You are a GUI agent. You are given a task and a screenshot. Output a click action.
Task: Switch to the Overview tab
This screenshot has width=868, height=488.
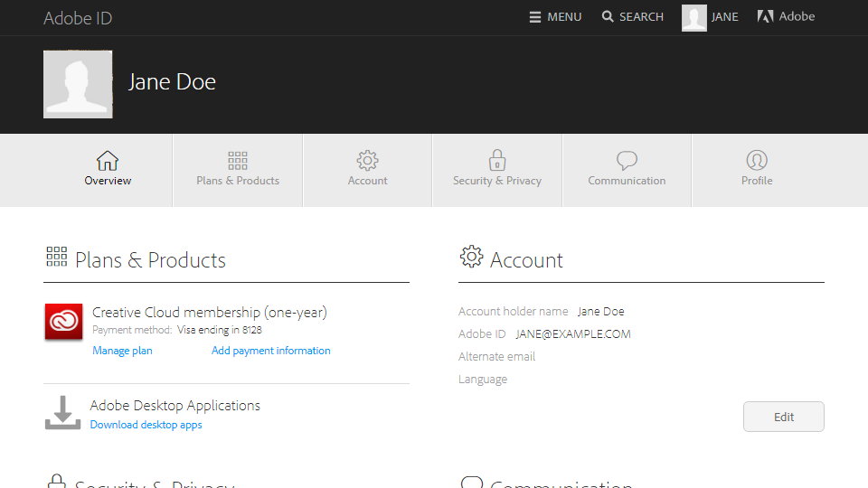coord(108,170)
